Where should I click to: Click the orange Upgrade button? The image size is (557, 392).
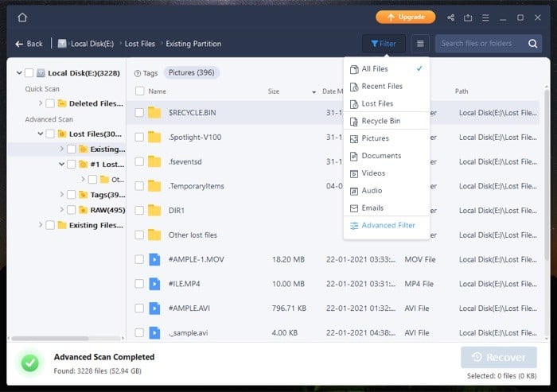tap(405, 17)
